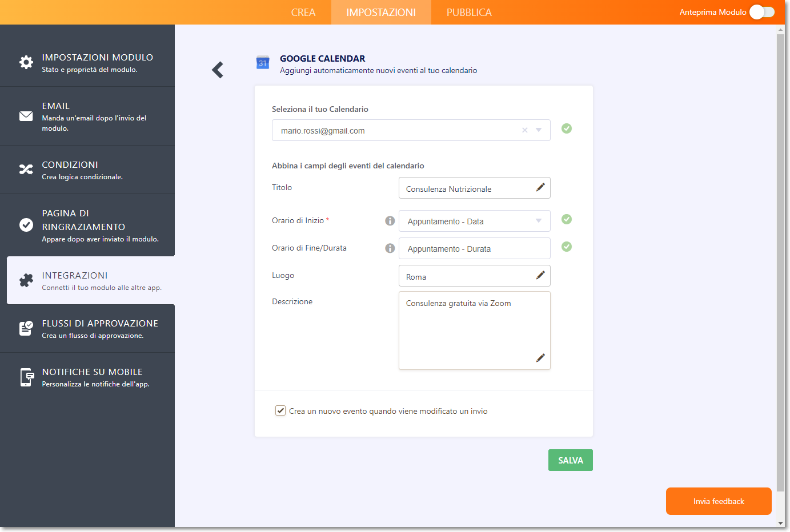This screenshot has height=532, width=790.
Task: Click the Invia feedback button
Action: [x=718, y=501]
